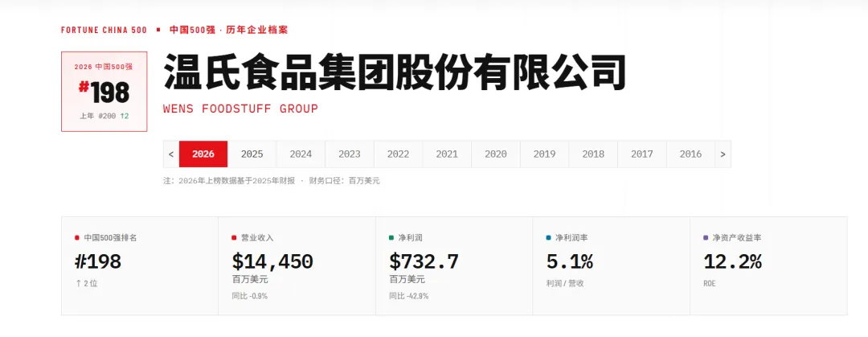Click the 净利润率 card label

pyautogui.click(x=571, y=237)
